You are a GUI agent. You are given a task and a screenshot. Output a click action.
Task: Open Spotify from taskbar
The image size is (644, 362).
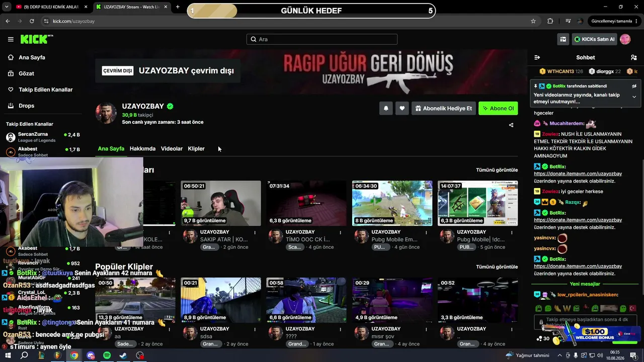[107, 355]
